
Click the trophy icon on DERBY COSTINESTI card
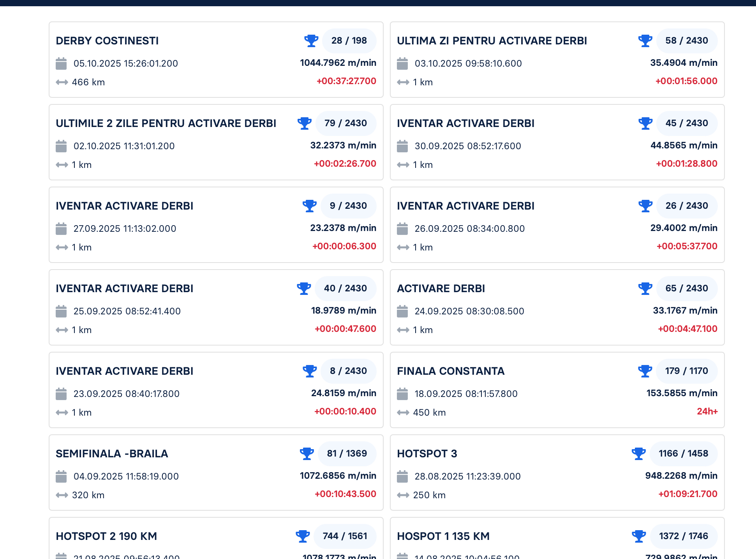pos(311,41)
